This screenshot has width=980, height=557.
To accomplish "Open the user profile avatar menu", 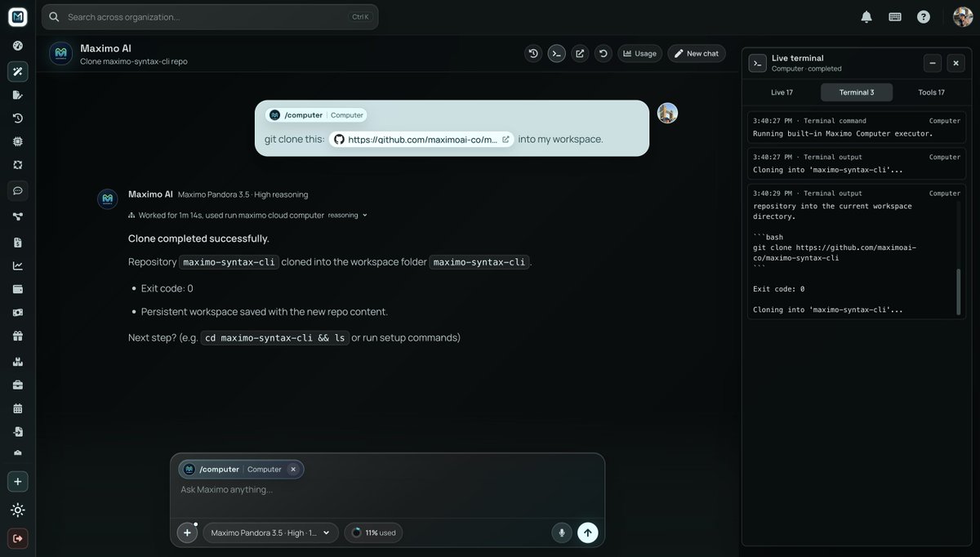I will pos(963,16).
